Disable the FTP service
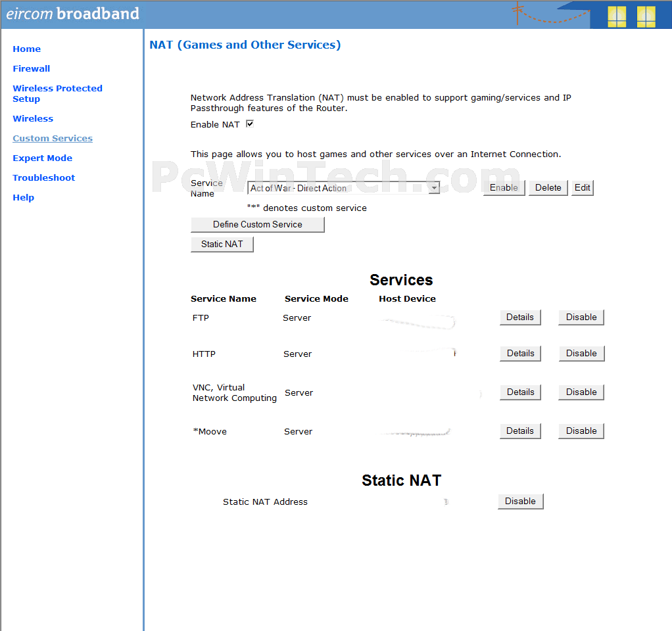The image size is (672, 631). coord(581,317)
